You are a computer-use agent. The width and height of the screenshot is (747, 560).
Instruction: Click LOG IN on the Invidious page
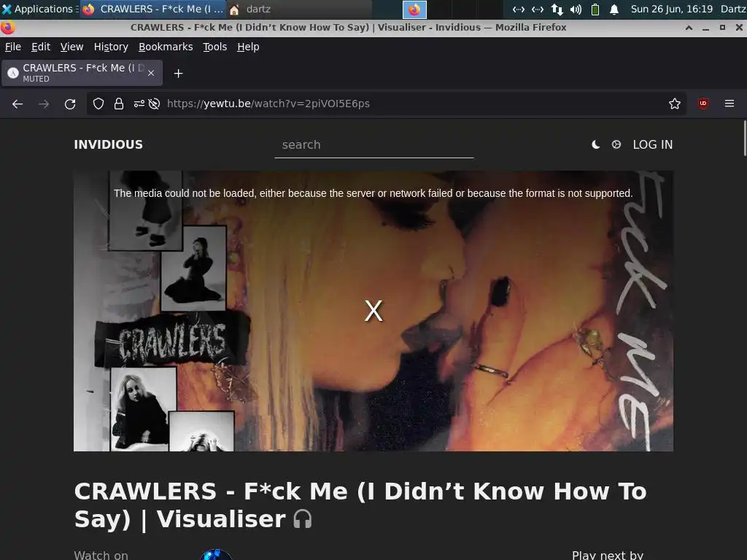coord(653,145)
